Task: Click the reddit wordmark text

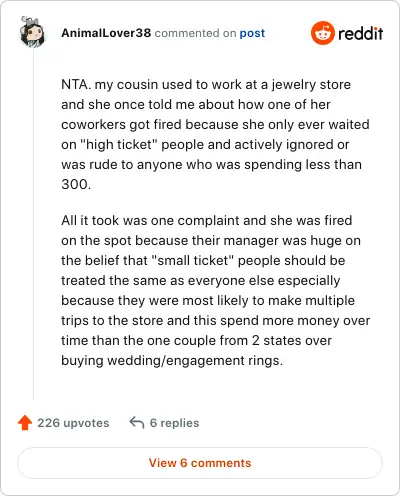Action: pos(360,33)
